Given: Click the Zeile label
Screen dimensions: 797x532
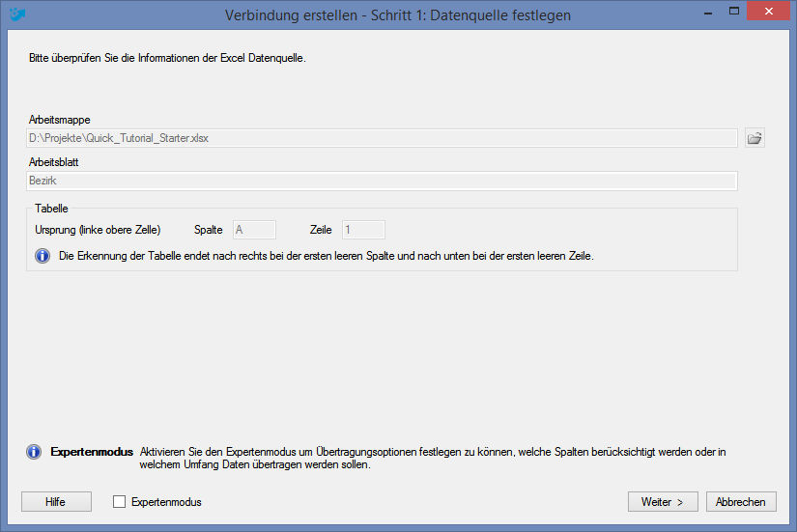Looking at the screenshot, I should pyautogui.click(x=321, y=230).
